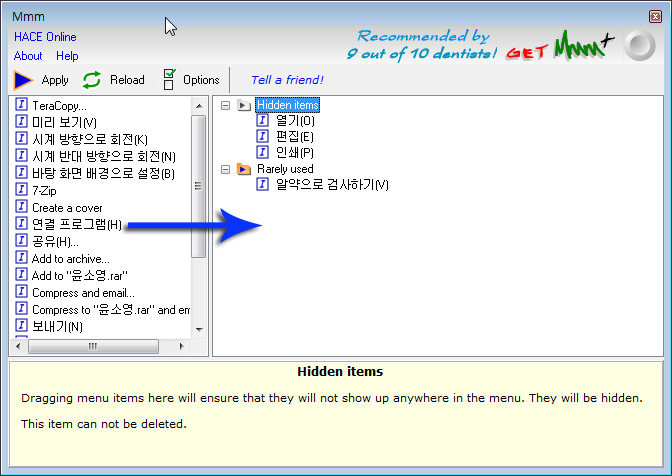
Task: Click the Reload button label
Action: pos(127,80)
